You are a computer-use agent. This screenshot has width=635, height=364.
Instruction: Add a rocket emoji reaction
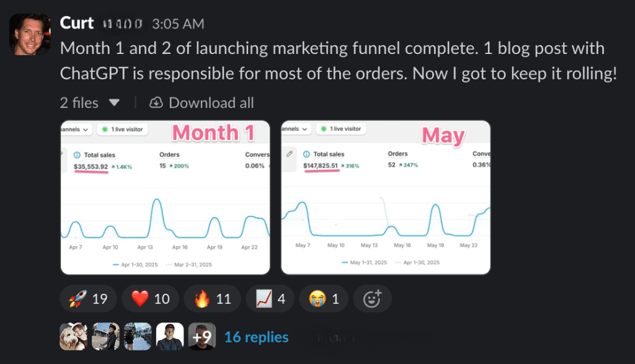click(x=87, y=299)
